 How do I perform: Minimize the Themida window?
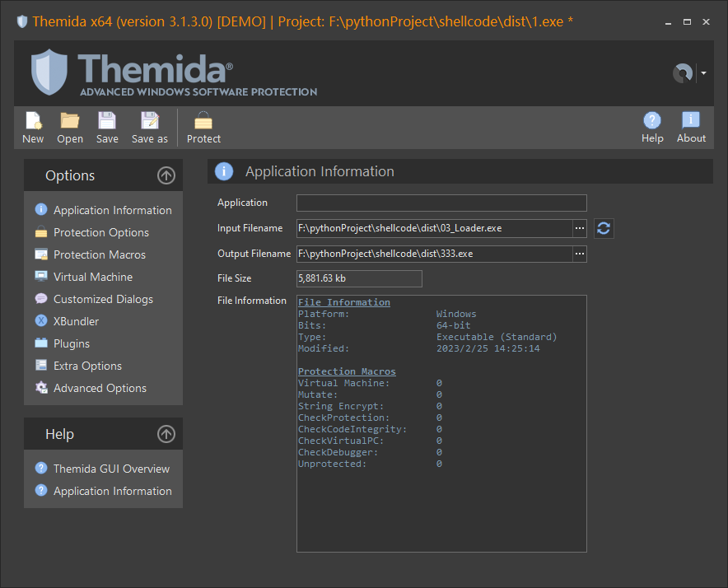pyautogui.click(x=668, y=22)
